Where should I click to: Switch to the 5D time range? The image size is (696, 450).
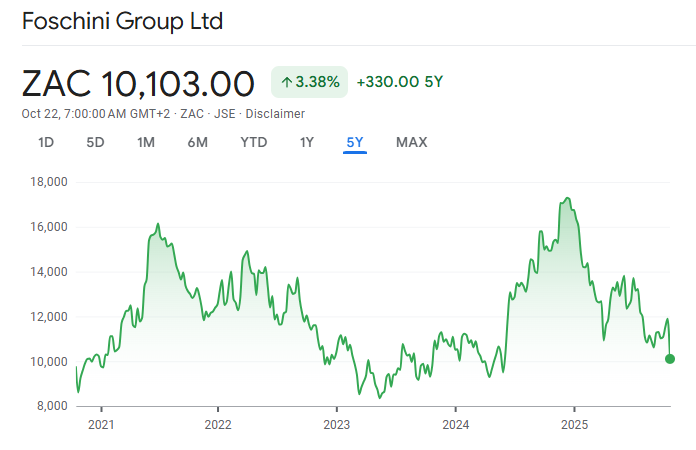pos(95,142)
